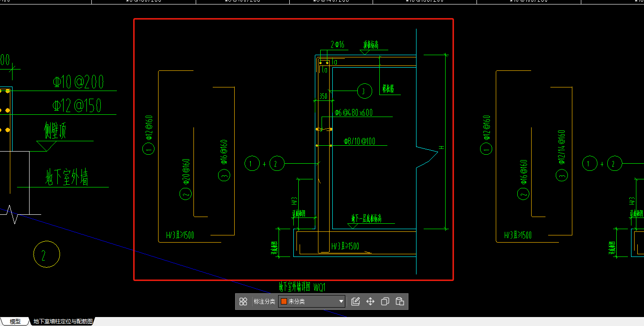Screen dimensions: 644x326
Task: Click the four-shapes category icon in floating toolbar
Action: pos(243,301)
